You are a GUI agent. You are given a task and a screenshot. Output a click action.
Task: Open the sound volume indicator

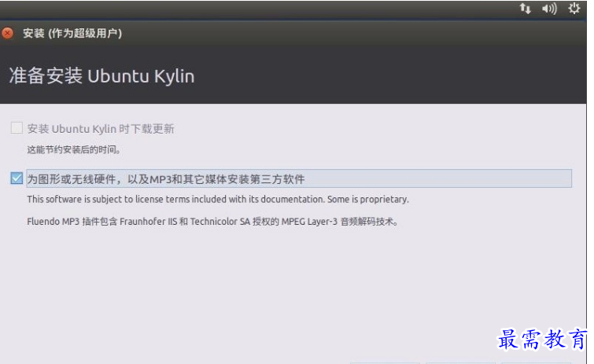549,9
